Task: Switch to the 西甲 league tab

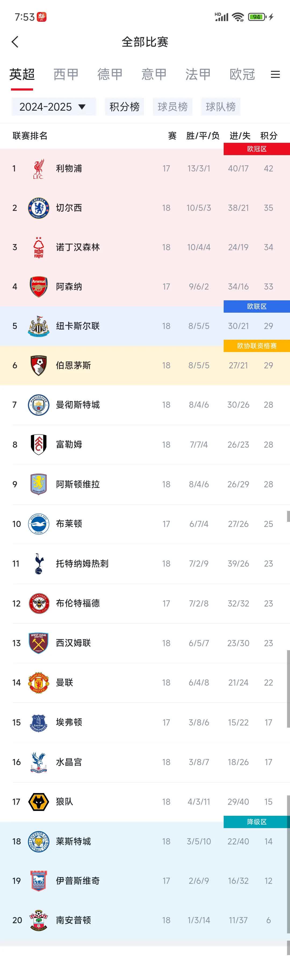Action: tap(65, 74)
